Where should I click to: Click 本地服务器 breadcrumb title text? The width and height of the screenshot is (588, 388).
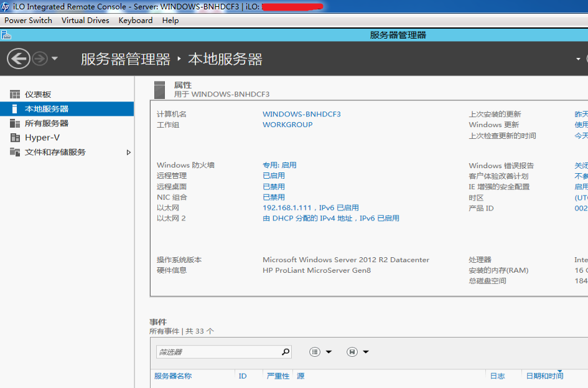tap(225, 59)
